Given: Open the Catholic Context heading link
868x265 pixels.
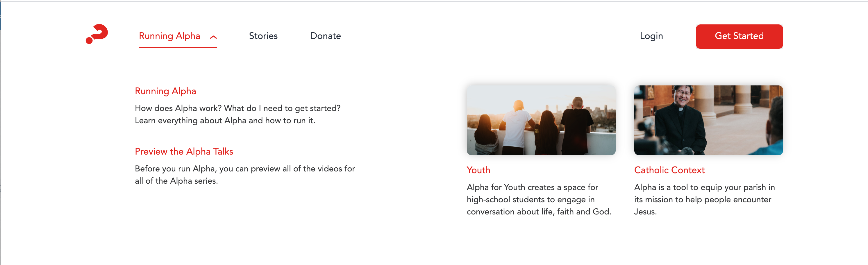Looking at the screenshot, I should [x=669, y=170].
